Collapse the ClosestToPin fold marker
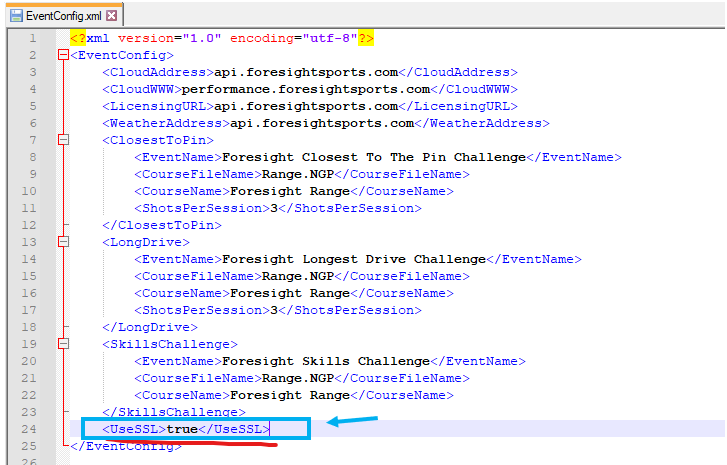Image resolution: width=727 pixels, height=465 pixels. click(64, 140)
